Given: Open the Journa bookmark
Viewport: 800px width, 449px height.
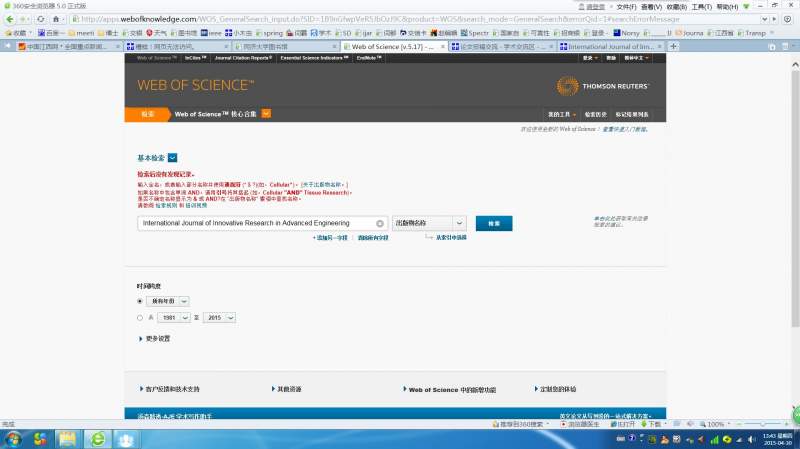Looking at the screenshot, I should coord(689,33).
